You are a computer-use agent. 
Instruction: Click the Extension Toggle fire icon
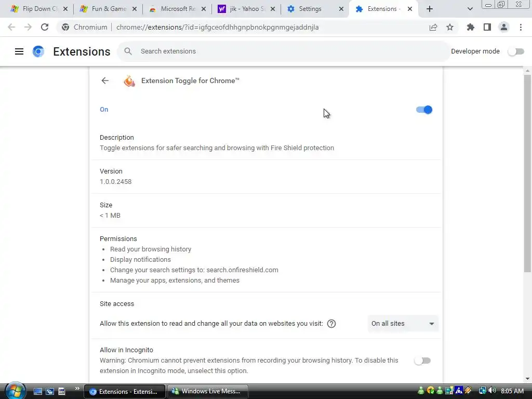pos(129,81)
